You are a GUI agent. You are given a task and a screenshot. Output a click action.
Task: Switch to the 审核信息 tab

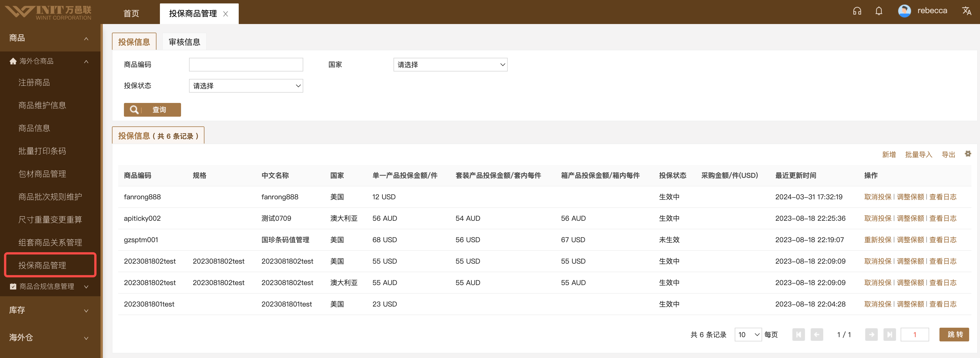(x=184, y=42)
